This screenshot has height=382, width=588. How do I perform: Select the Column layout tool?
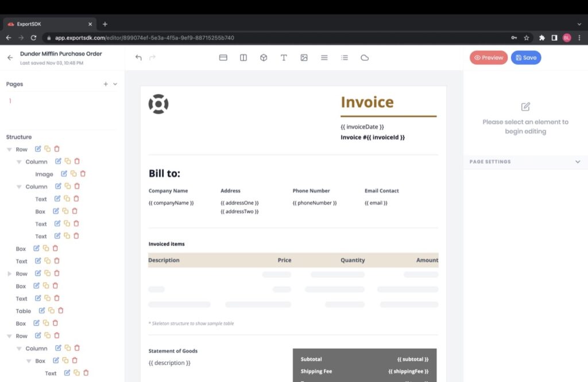tap(243, 57)
